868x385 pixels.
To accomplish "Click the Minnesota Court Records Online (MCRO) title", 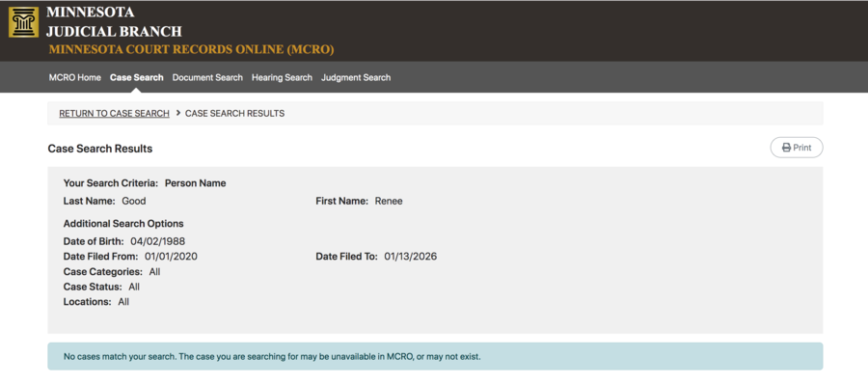I will 192,49.
